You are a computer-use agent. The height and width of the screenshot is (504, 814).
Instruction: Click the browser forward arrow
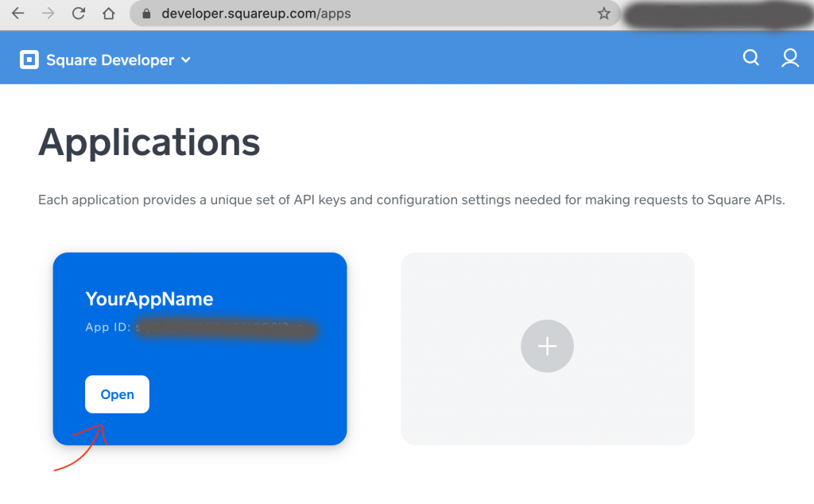[48, 14]
